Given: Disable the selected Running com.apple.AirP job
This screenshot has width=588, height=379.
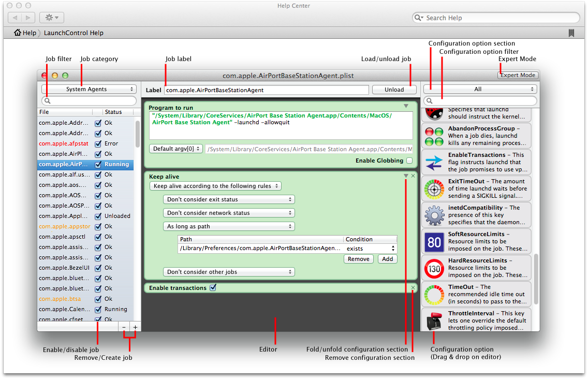Looking at the screenshot, I should [x=98, y=164].
